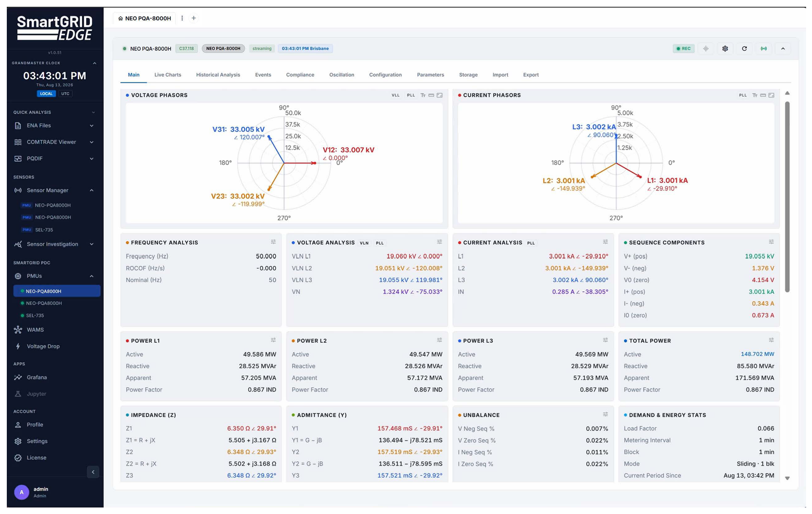This screenshot has width=812, height=514.
Task: Click the main panel vertical scrollbar
Action: [787, 197]
